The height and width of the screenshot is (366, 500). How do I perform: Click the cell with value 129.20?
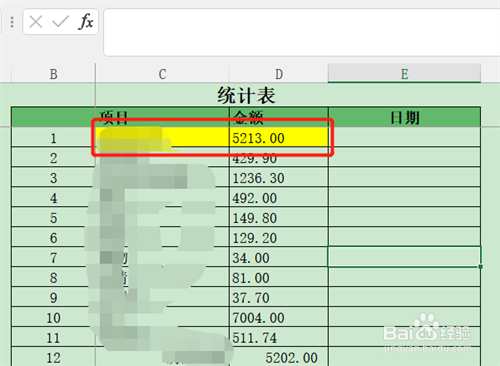click(x=279, y=238)
